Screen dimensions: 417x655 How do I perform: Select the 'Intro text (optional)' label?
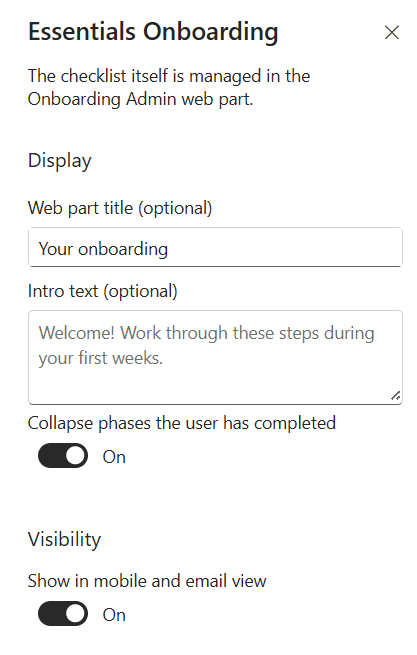click(103, 291)
